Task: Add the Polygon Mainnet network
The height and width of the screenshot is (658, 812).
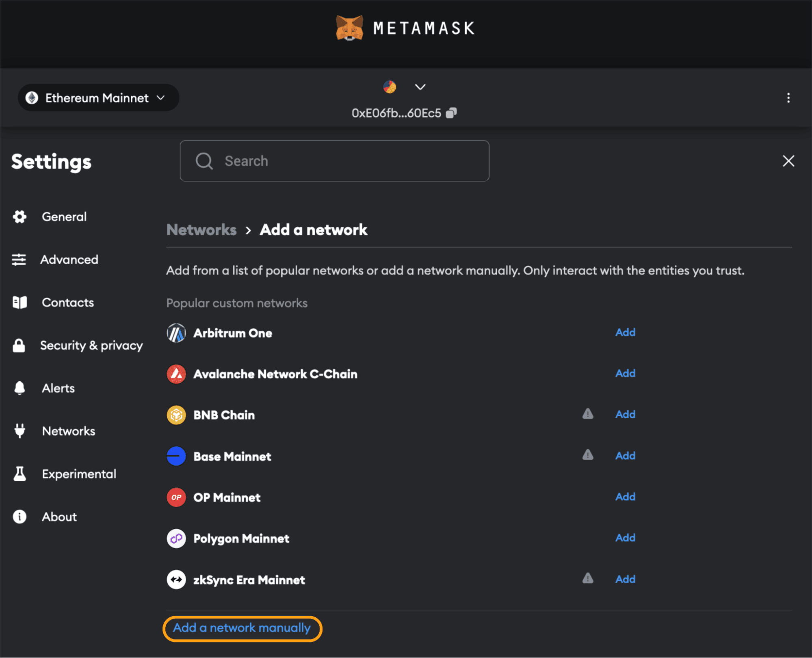Action: (625, 538)
